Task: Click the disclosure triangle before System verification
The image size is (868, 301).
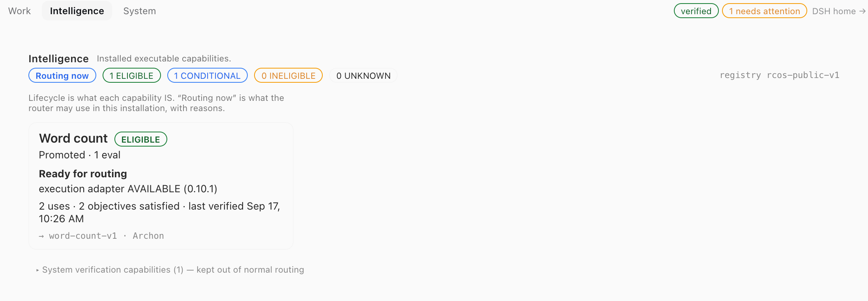Action: pyautogui.click(x=37, y=270)
